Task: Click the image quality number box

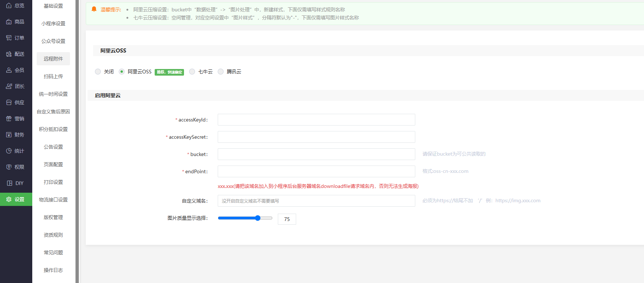Action: point(287,219)
